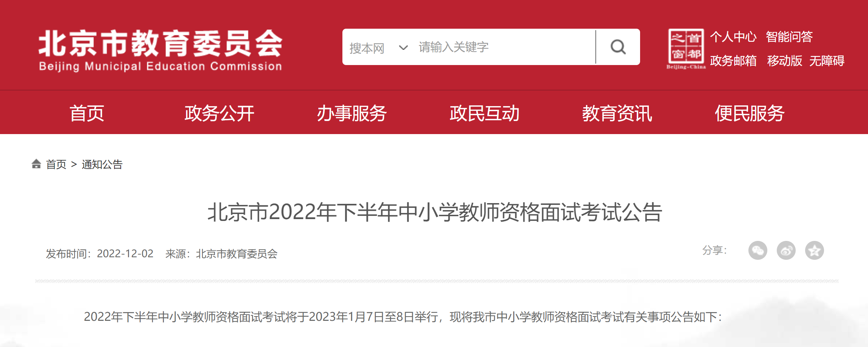Click the star favorite share icon
Screen dimensions: 868x347
(815, 250)
